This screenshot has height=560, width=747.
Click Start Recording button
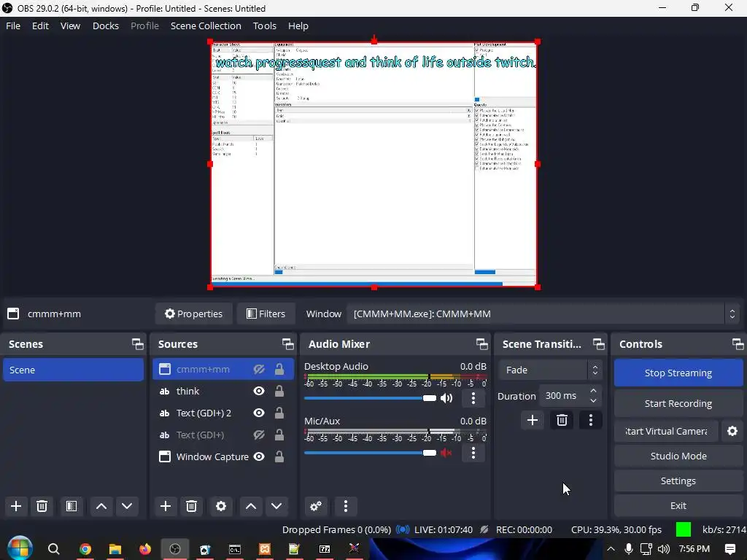(x=678, y=403)
